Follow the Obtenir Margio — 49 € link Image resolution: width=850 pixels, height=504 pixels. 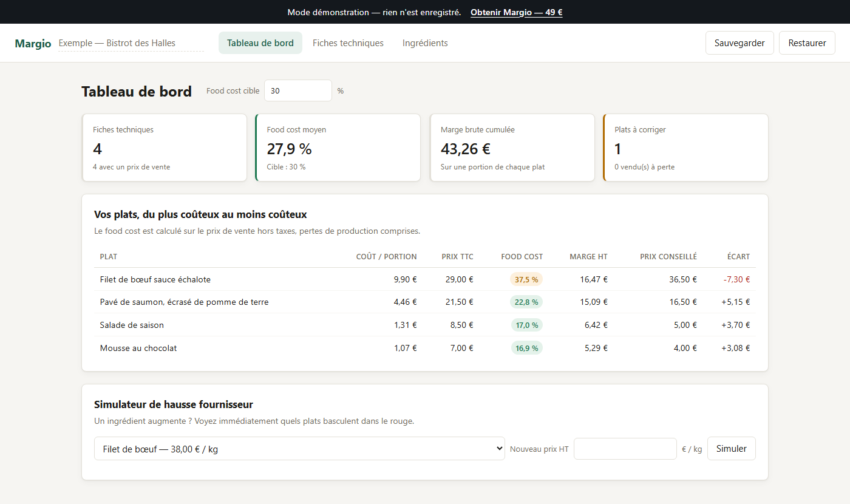517,12
